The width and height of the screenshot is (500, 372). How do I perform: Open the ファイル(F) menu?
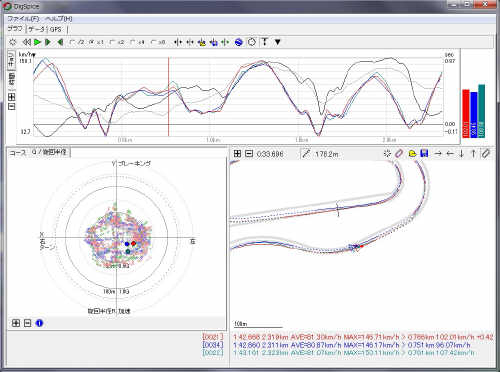(23, 19)
